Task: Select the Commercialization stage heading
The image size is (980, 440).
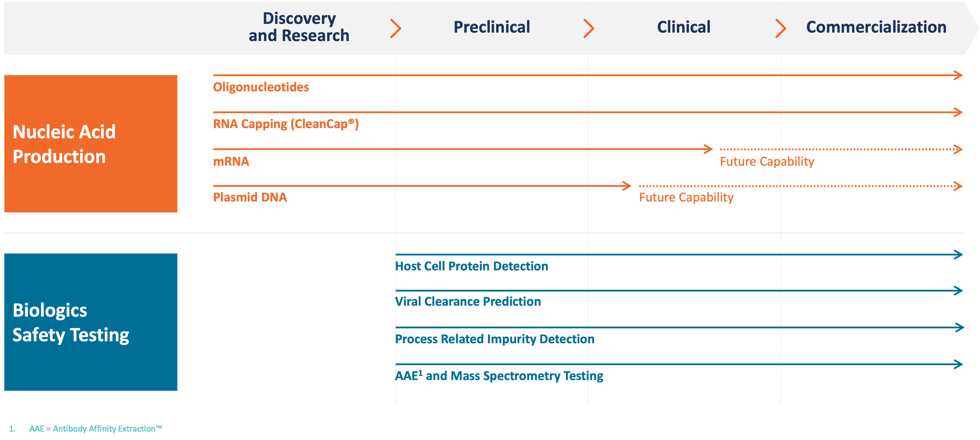Action: coord(876,27)
